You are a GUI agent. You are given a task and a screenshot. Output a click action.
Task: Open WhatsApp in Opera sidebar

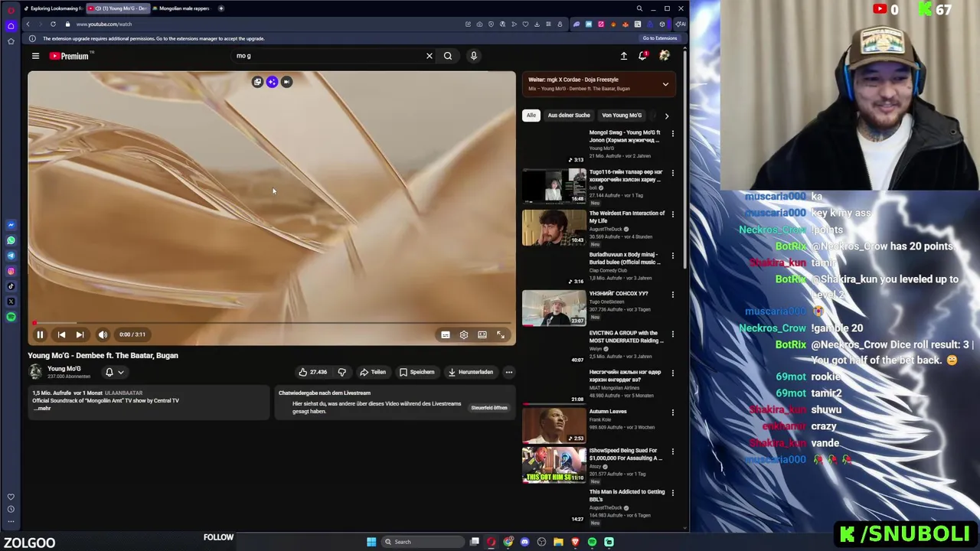[11, 240]
